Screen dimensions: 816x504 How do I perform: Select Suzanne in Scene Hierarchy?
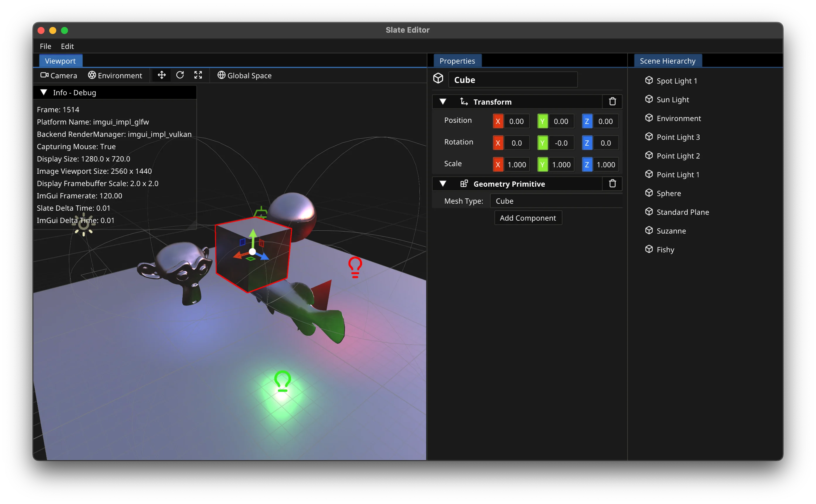click(x=671, y=231)
